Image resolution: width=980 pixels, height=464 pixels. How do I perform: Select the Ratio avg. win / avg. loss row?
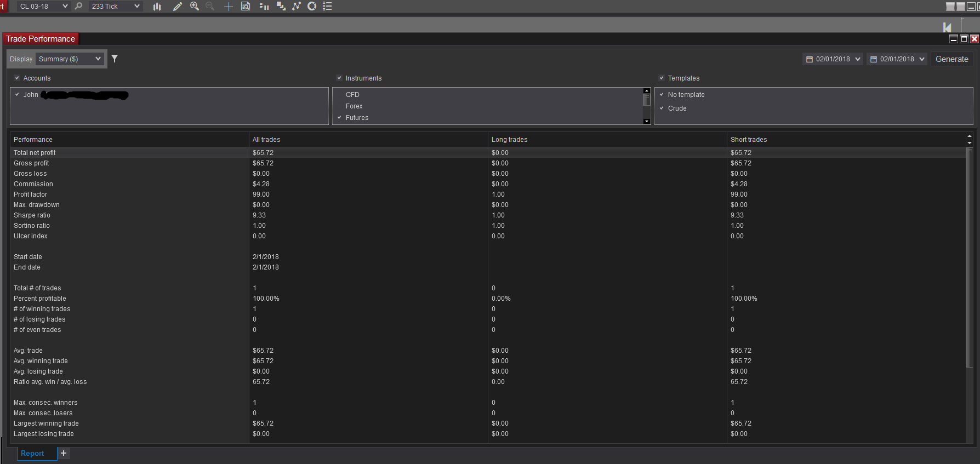point(488,382)
